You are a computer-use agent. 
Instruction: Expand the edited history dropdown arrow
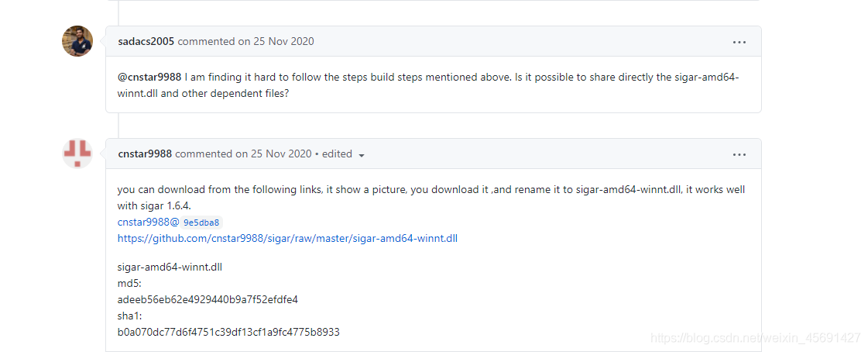[362, 155]
